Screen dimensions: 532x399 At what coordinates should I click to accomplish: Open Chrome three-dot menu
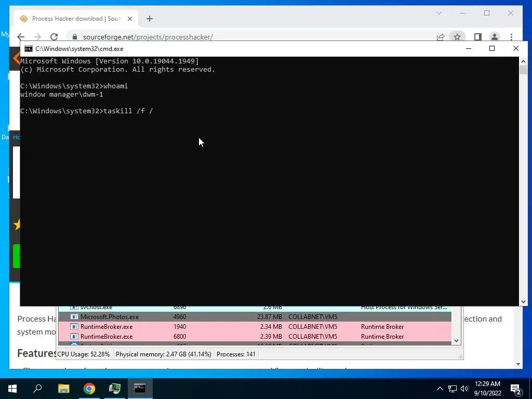[511, 37]
